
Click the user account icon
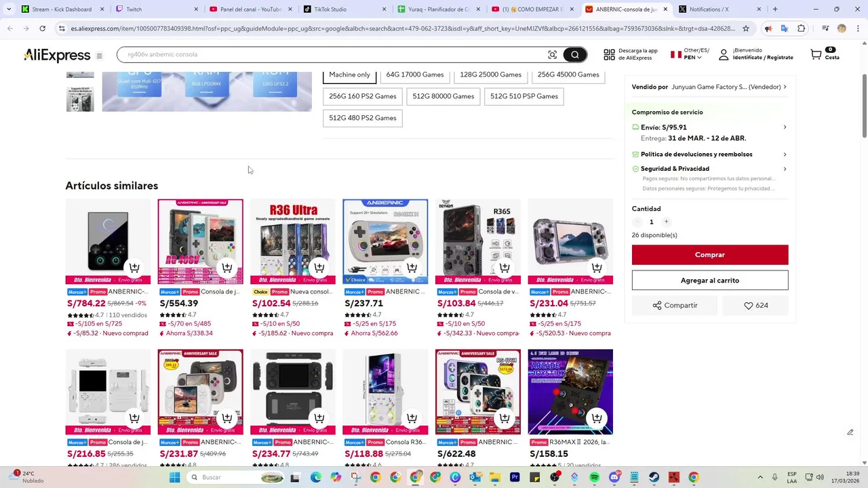coord(724,54)
